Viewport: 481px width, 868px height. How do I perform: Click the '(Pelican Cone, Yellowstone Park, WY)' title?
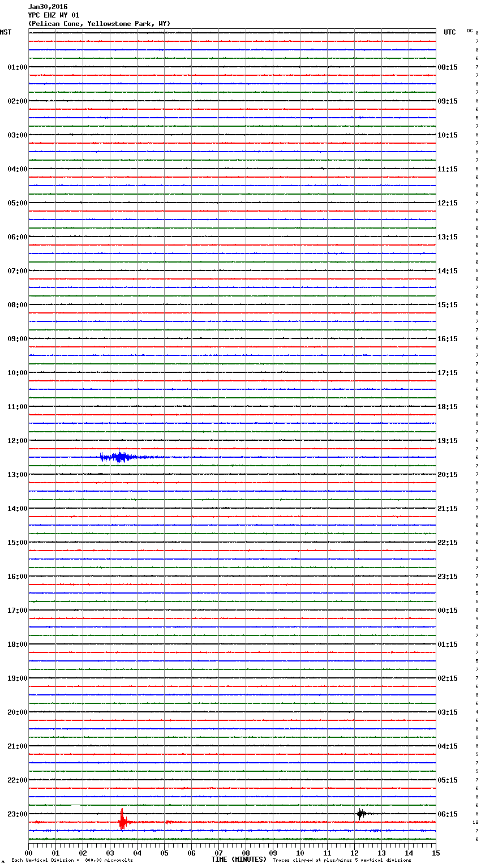click(99, 24)
